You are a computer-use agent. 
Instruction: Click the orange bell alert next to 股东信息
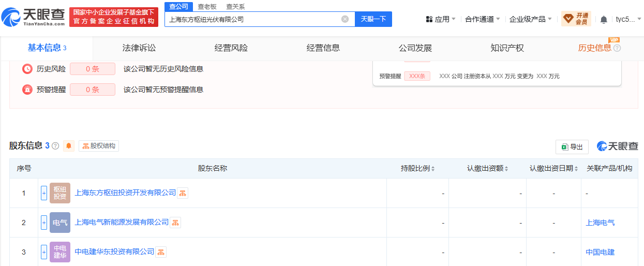click(69, 146)
